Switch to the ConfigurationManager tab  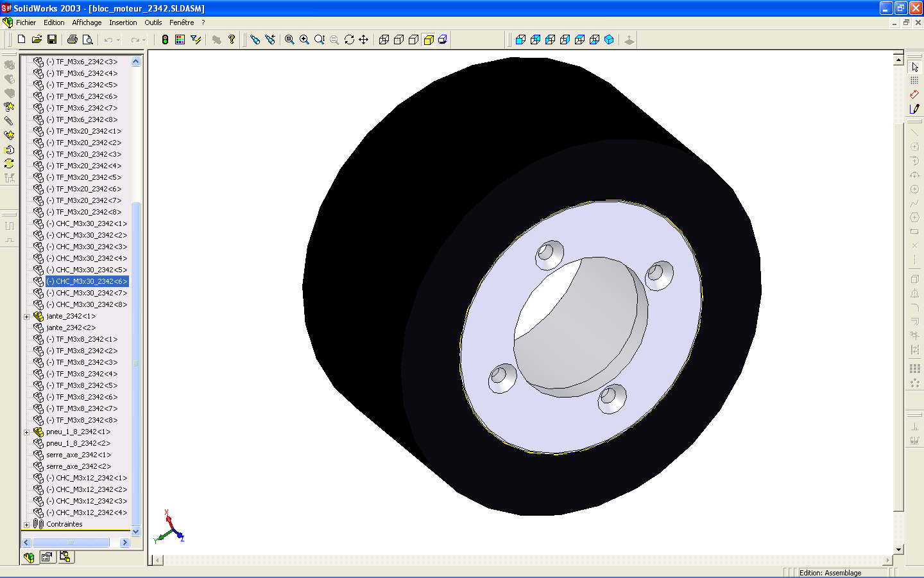(65, 557)
